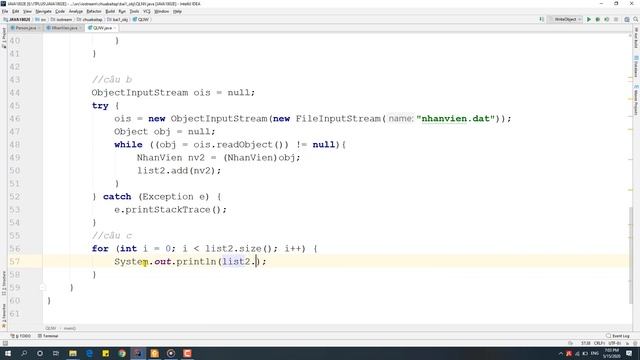The image size is (640, 360).
Task: Open the Windows Start menu
Action: (7, 353)
